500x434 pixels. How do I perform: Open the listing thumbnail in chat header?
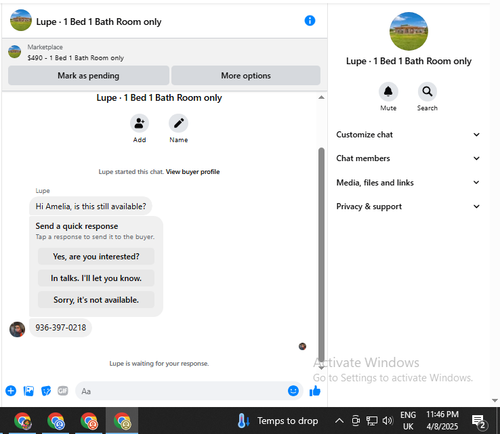point(21,20)
